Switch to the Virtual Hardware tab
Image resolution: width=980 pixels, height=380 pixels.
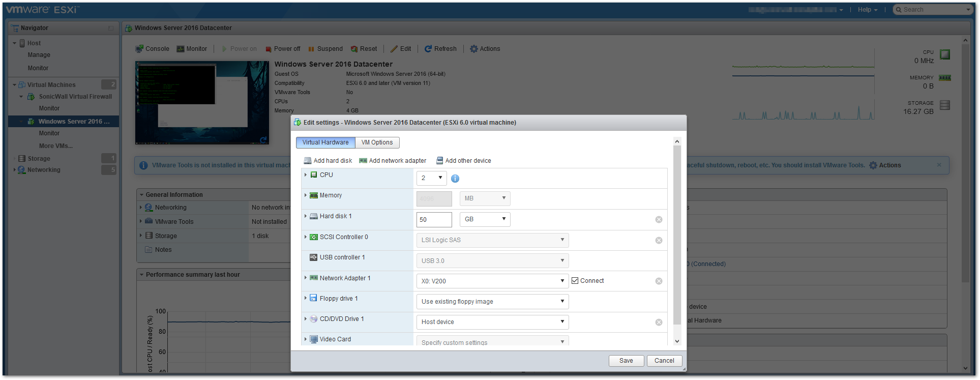(325, 142)
